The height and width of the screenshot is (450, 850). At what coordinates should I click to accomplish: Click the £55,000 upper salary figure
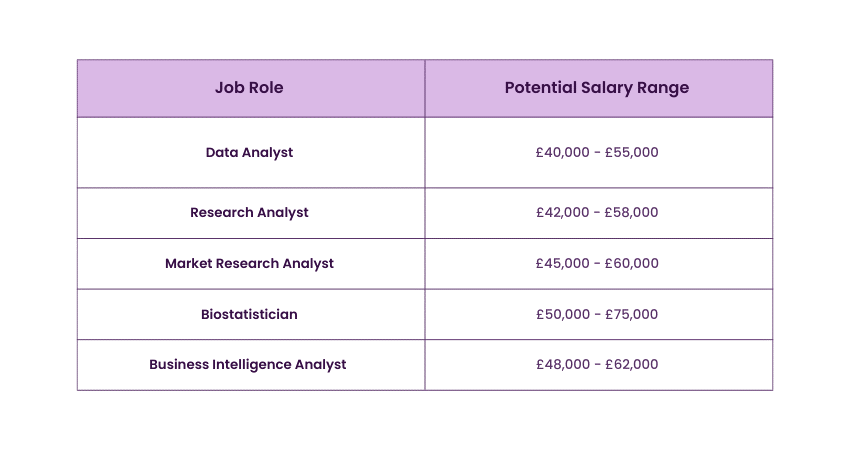point(632,153)
